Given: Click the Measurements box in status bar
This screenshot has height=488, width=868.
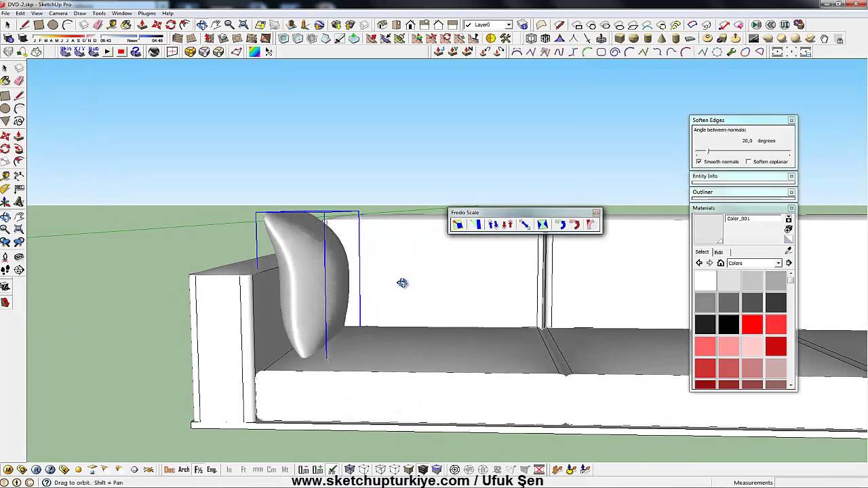Looking at the screenshot, I should pos(821,483).
